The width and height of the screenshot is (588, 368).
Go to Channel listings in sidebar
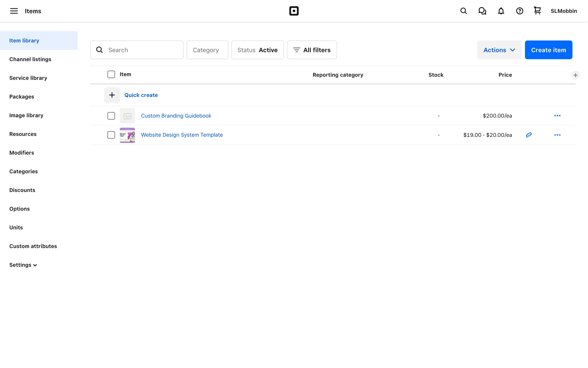tap(30, 59)
